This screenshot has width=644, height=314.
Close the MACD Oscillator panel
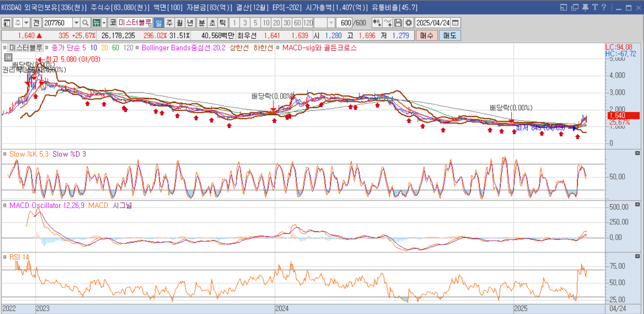coord(637,204)
